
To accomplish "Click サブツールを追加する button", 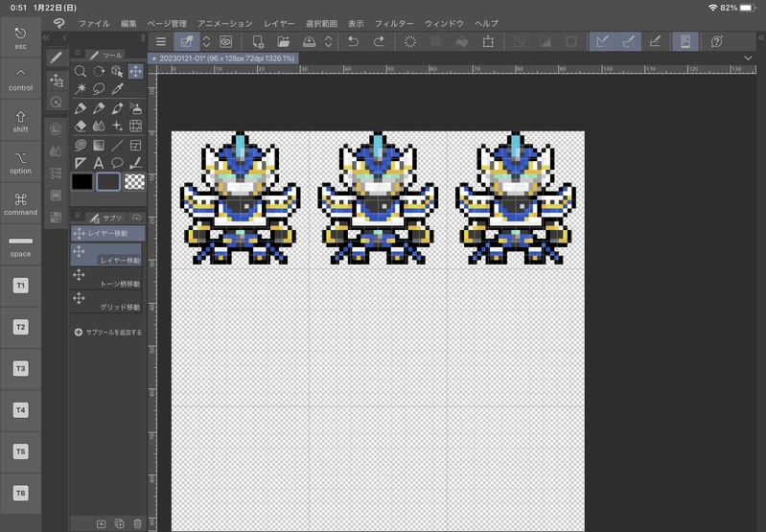I will coord(108,333).
